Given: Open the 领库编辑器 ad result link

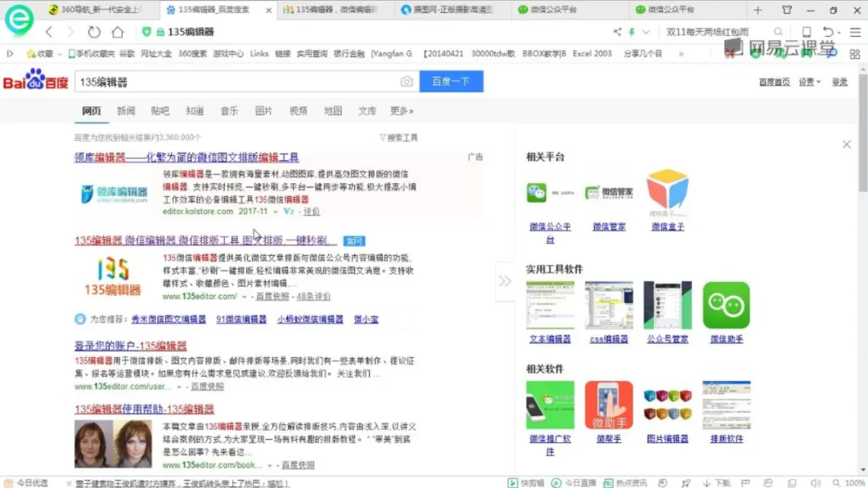Looking at the screenshot, I should [x=186, y=158].
